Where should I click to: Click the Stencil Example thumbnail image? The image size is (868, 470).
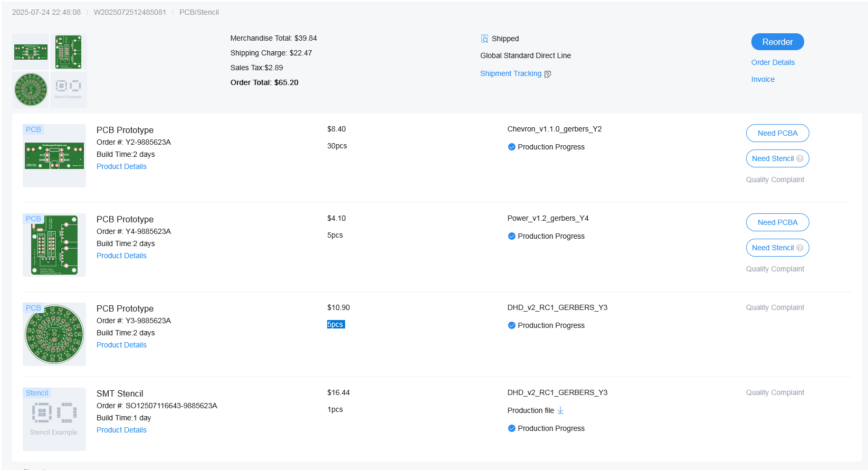coord(54,419)
